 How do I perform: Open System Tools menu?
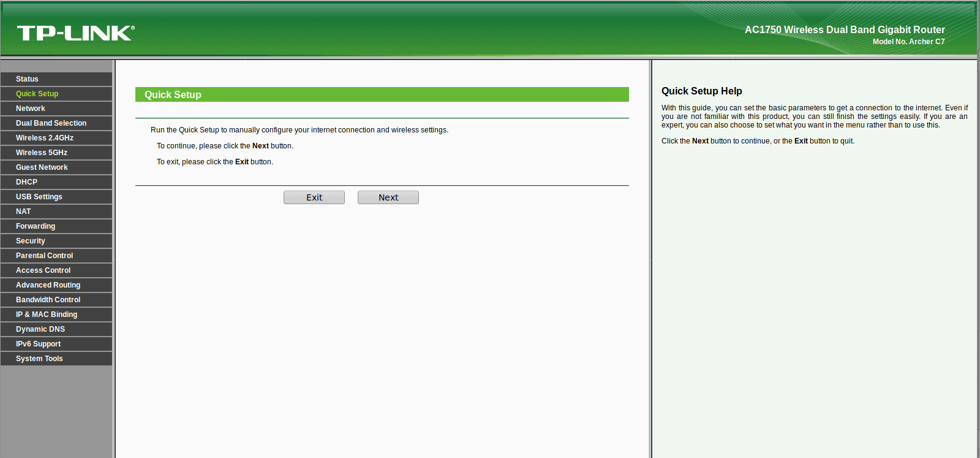tap(56, 359)
